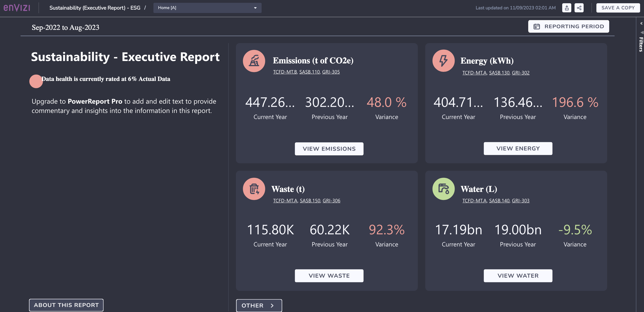The width and height of the screenshot is (644, 312).
Task: Click the export/upload icon in header
Action: coord(567,8)
